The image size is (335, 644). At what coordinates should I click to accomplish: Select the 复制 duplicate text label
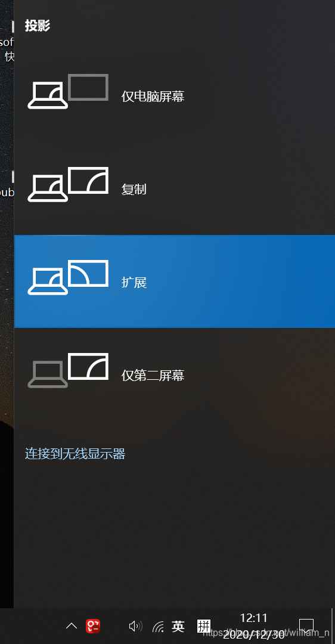click(x=134, y=190)
